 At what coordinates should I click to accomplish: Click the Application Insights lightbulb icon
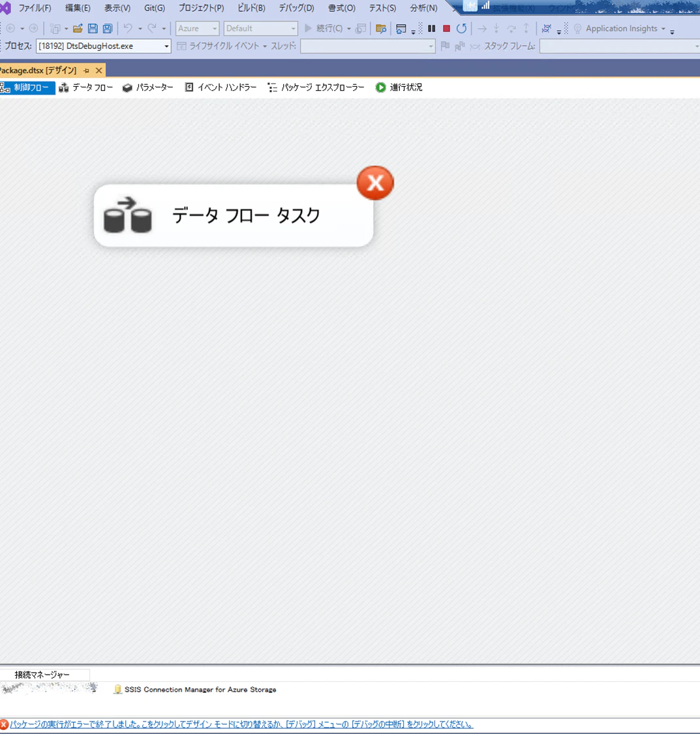tap(577, 29)
